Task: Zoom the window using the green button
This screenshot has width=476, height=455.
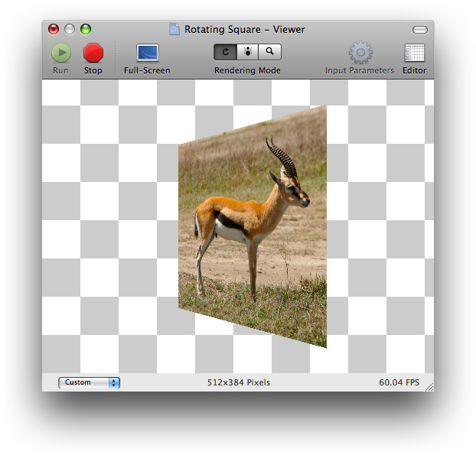Action: (86, 30)
